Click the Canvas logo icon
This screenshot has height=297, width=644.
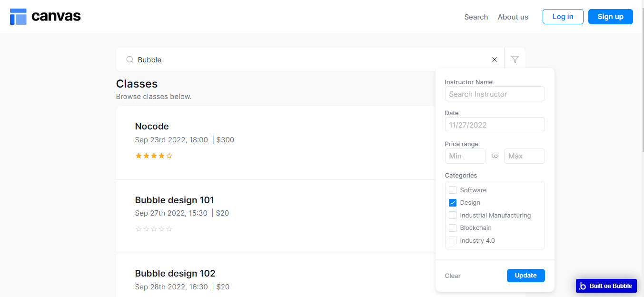click(18, 17)
